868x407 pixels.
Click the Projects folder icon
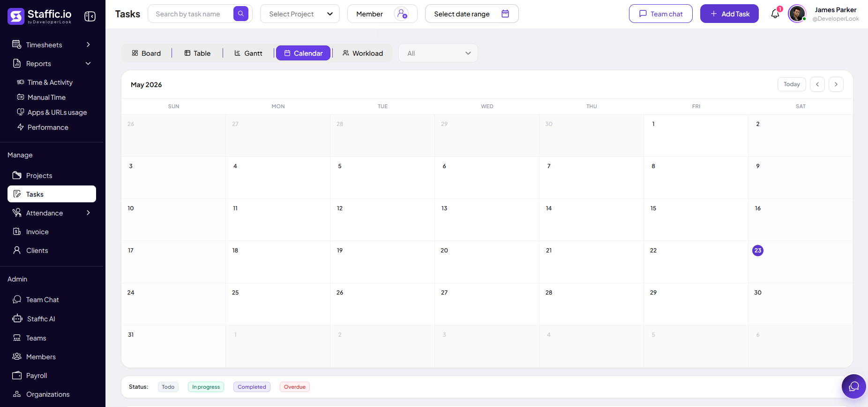[x=17, y=175]
